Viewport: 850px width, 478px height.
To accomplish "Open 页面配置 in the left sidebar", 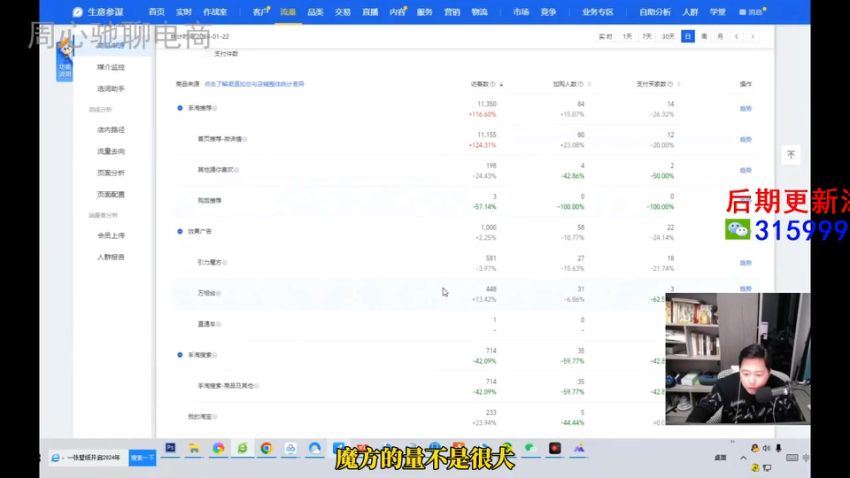I will click(111, 194).
